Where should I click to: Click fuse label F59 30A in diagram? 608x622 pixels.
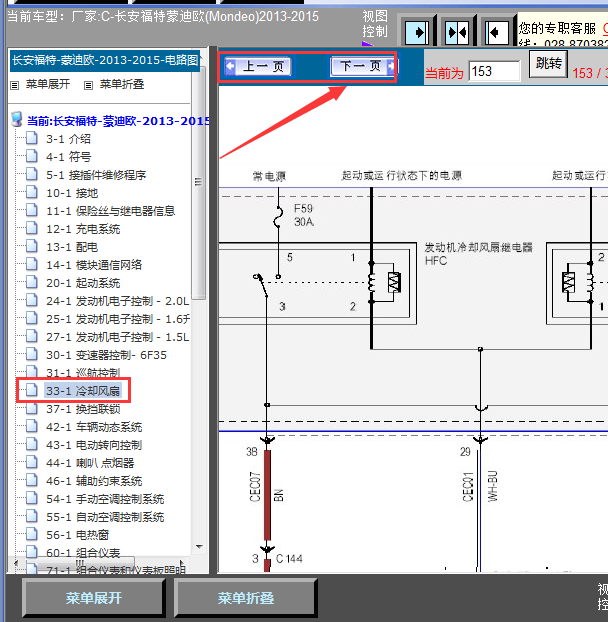coord(304,215)
